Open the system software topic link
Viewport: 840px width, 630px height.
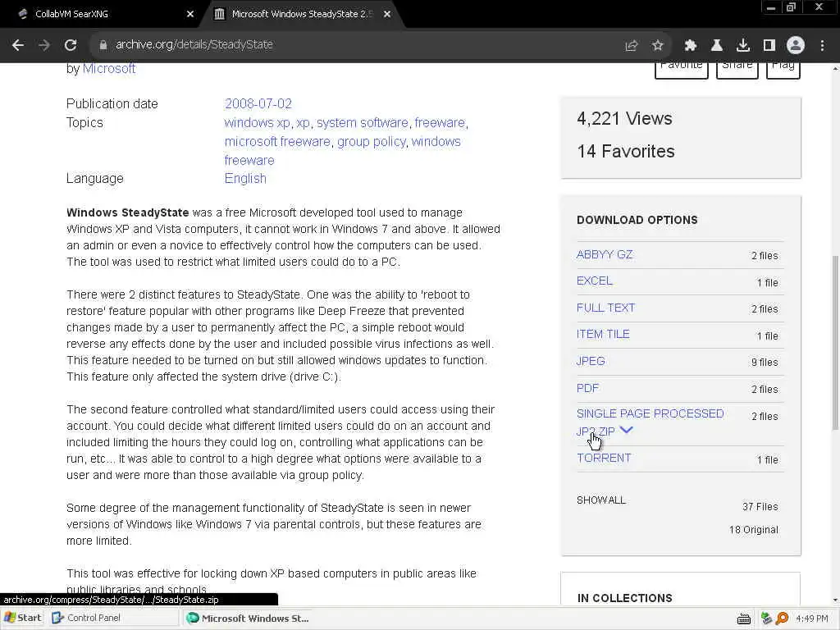[362, 123]
